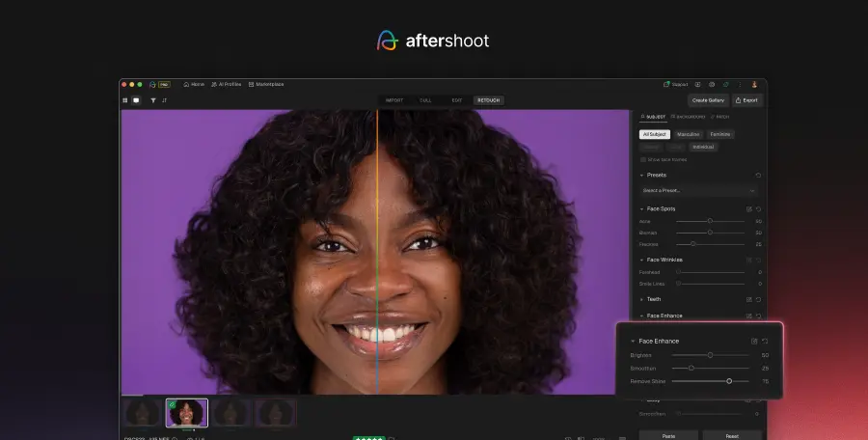Switch to the EDIT stage tab
This screenshot has width=868, height=440.
457,100
